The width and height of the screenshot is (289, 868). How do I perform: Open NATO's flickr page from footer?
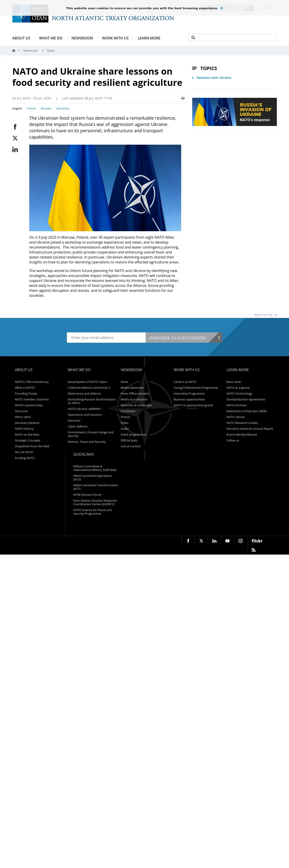(x=257, y=541)
